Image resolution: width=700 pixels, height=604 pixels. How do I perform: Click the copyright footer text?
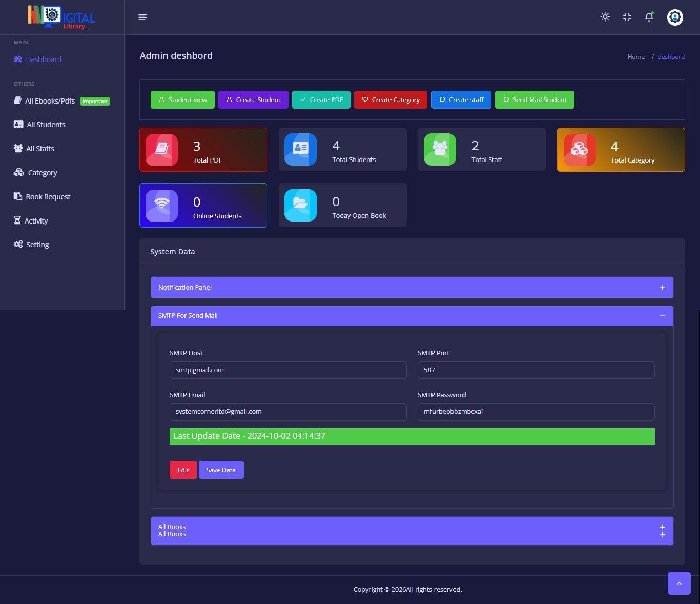(x=407, y=590)
